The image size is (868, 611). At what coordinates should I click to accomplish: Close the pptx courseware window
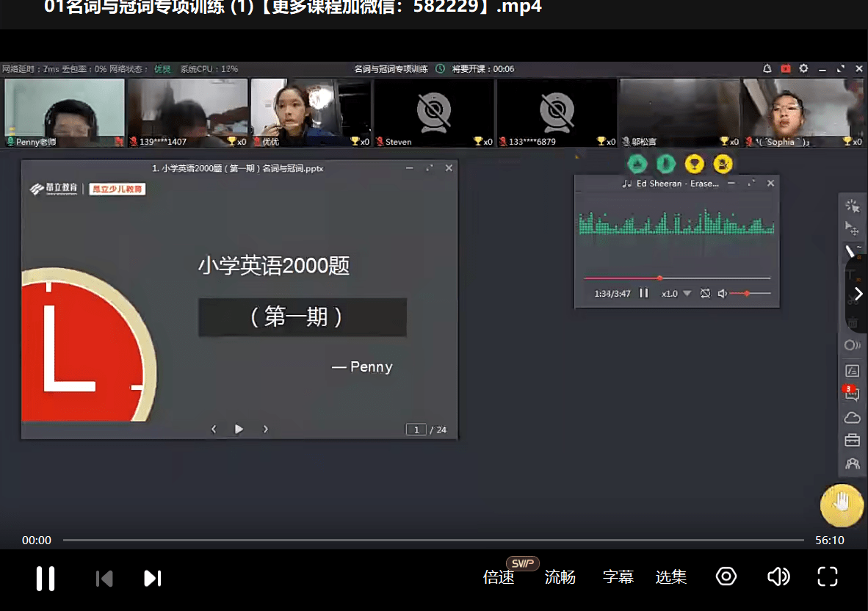point(449,167)
